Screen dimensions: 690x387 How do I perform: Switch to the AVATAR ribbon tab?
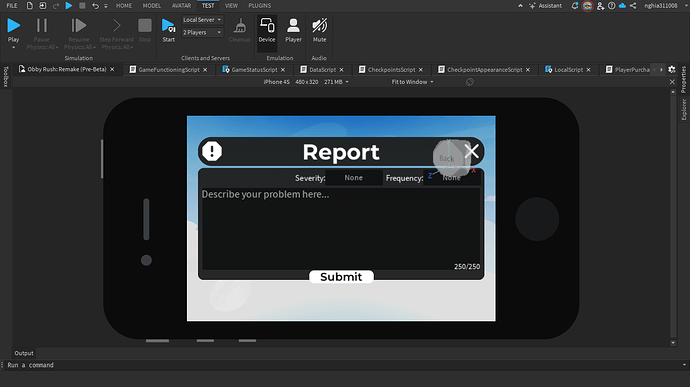(181, 6)
